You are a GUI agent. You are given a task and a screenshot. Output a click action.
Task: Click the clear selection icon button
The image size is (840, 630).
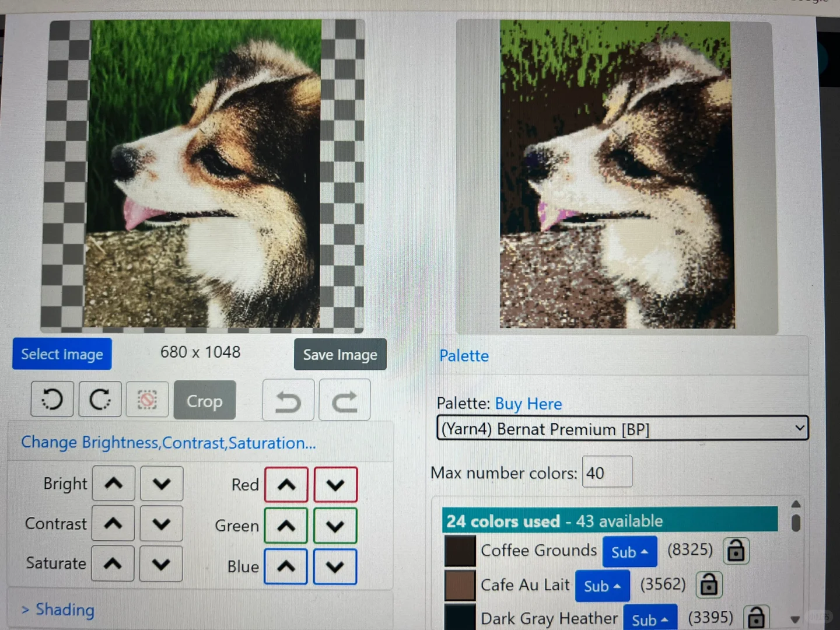point(148,400)
